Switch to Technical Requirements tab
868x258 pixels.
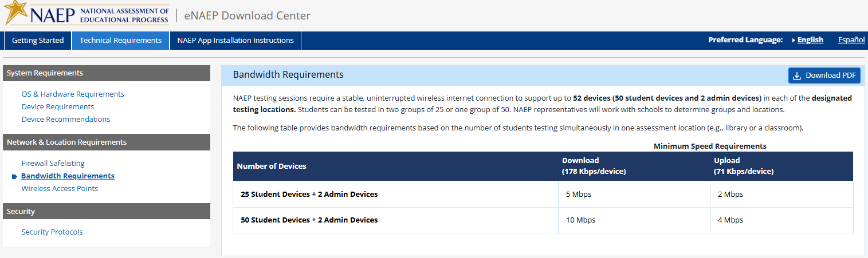tap(120, 41)
